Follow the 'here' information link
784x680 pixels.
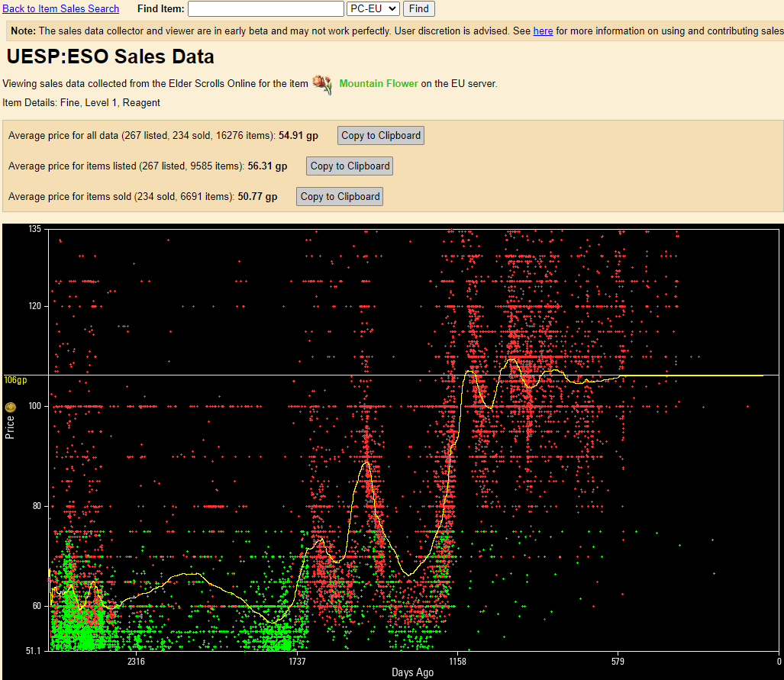[x=543, y=31]
